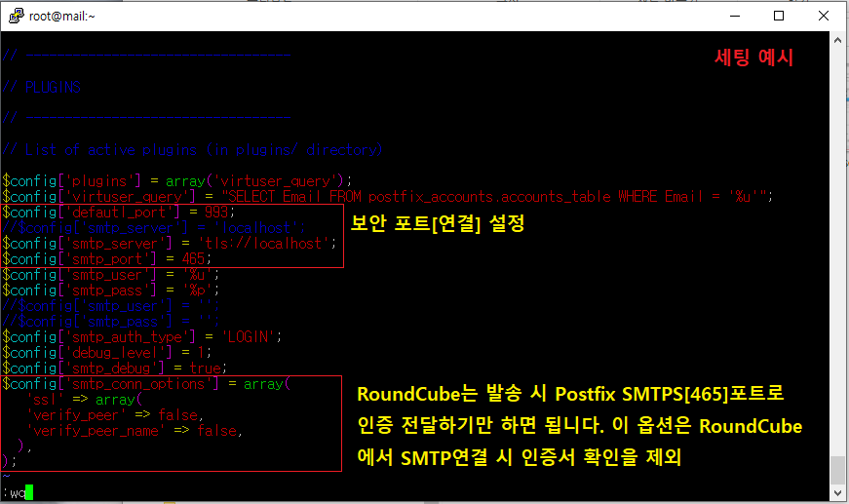The image size is (849, 504).
Task: Click the commented smtp_server localhost line
Action: coord(154,227)
